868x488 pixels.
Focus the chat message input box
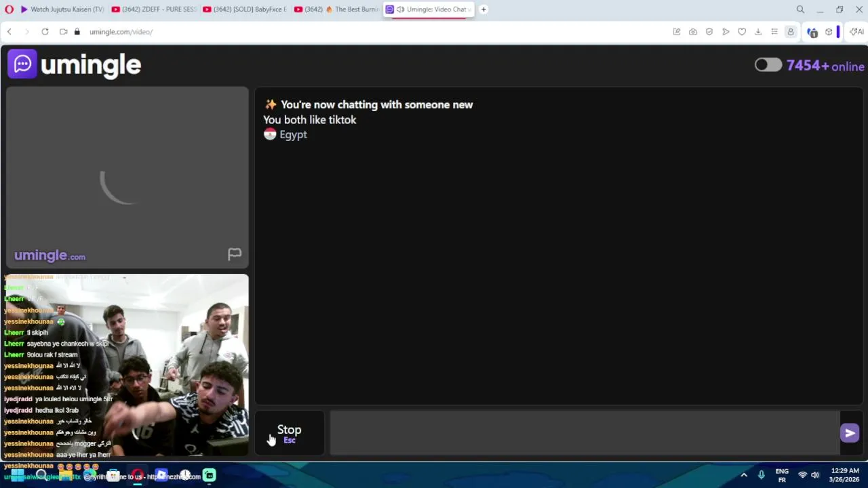coord(585,433)
